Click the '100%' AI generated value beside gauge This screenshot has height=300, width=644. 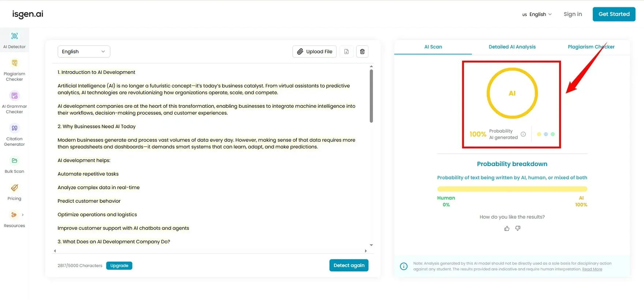478,134
